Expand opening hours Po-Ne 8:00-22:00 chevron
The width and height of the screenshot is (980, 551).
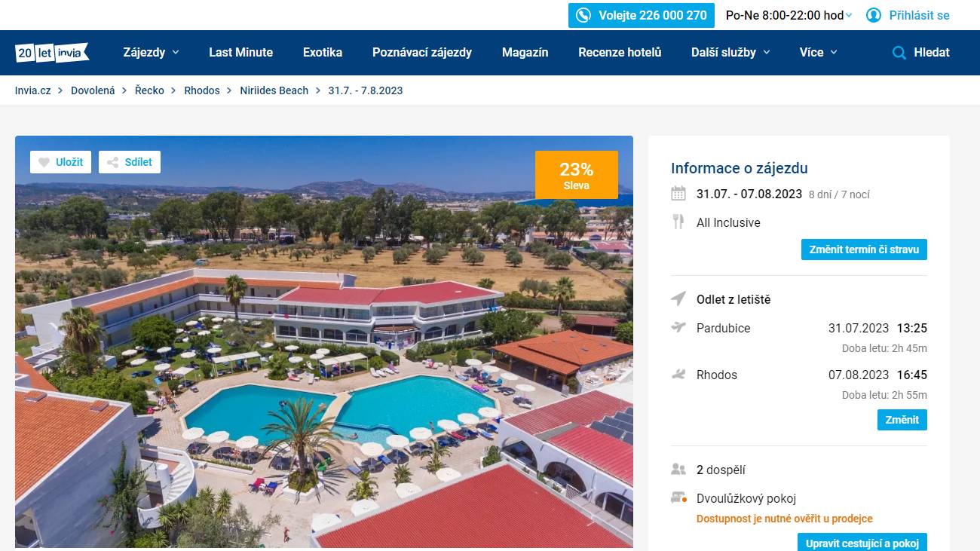click(x=849, y=16)
